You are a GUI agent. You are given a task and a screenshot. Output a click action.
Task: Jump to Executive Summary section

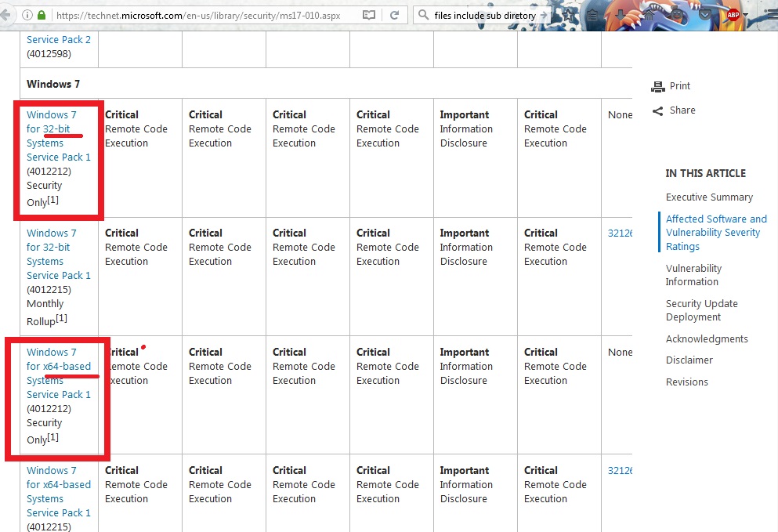(709, 197)
